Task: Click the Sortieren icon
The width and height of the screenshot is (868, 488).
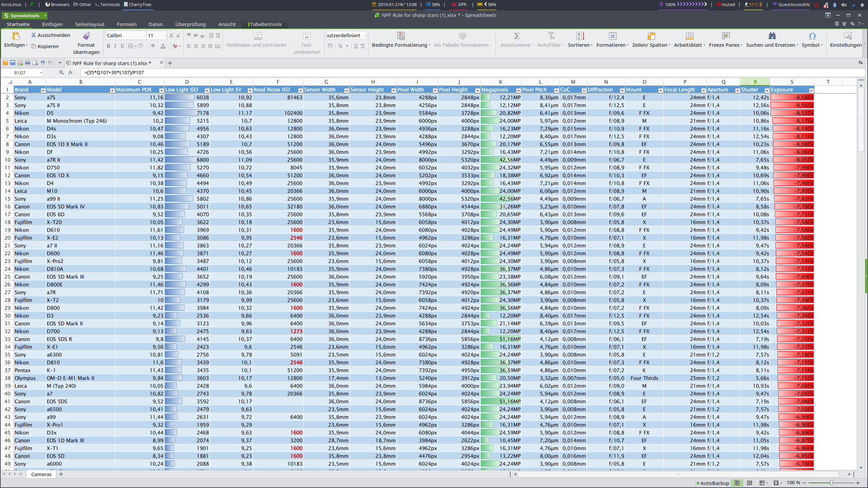Action: point(580,36)
